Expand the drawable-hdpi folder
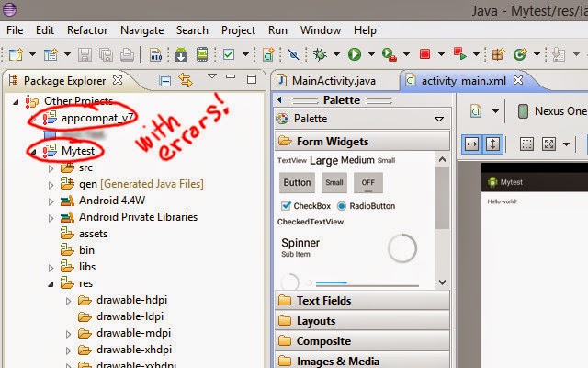Viewport: 588px width, 368px height. pos(68,301)
